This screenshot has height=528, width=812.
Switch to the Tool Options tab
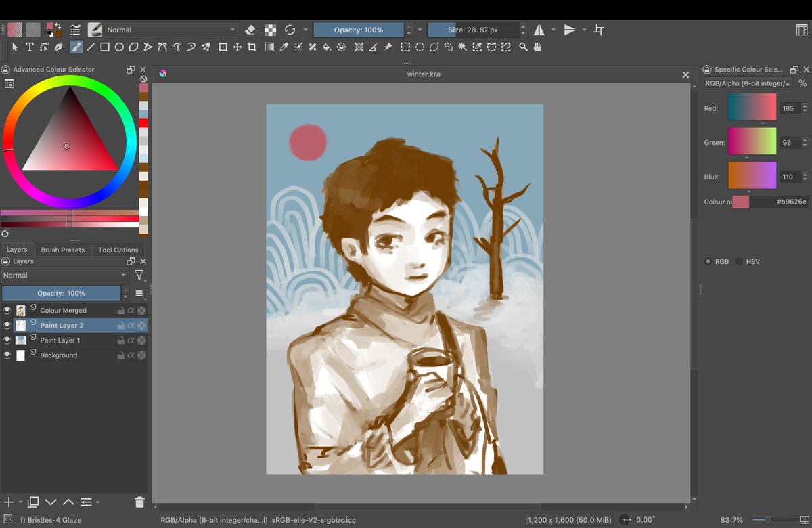click(118, 250)
